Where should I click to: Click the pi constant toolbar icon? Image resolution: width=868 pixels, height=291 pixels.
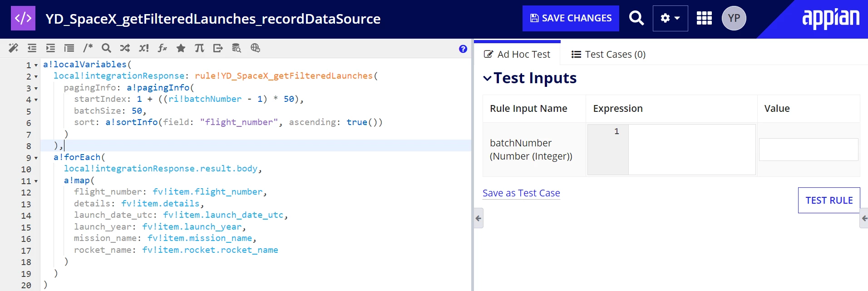click(x=199, y=48)
